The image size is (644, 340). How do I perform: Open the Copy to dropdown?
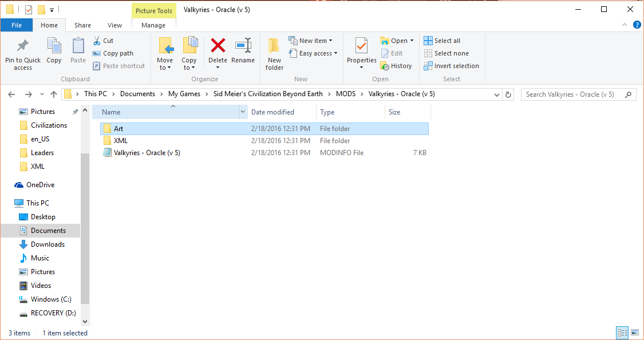(x=189, y=64)
